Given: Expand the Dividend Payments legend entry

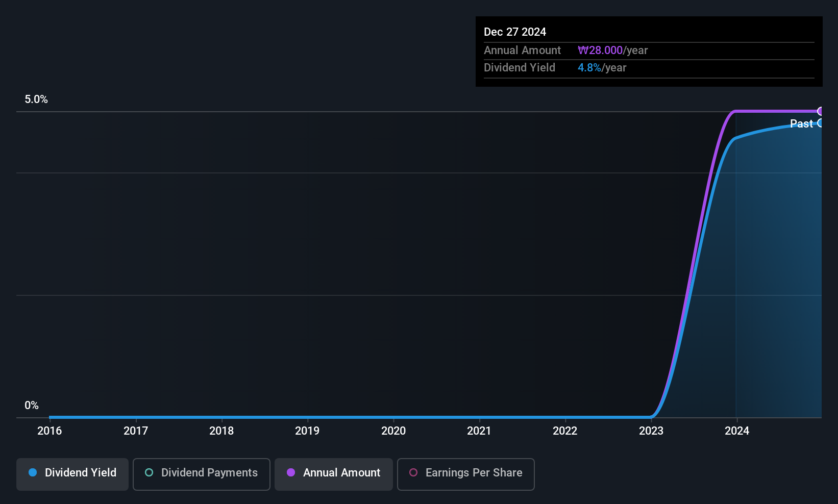Looking at the screenshot, I should tap(201, 474).
